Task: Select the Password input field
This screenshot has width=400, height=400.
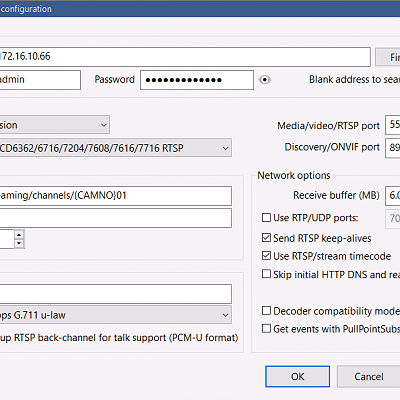Action: tap(197, 80)
